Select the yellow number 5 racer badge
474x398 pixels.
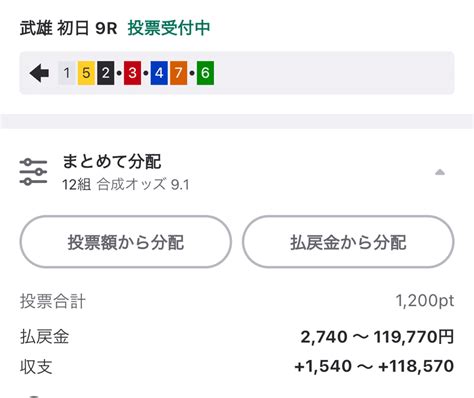(86, 73)
